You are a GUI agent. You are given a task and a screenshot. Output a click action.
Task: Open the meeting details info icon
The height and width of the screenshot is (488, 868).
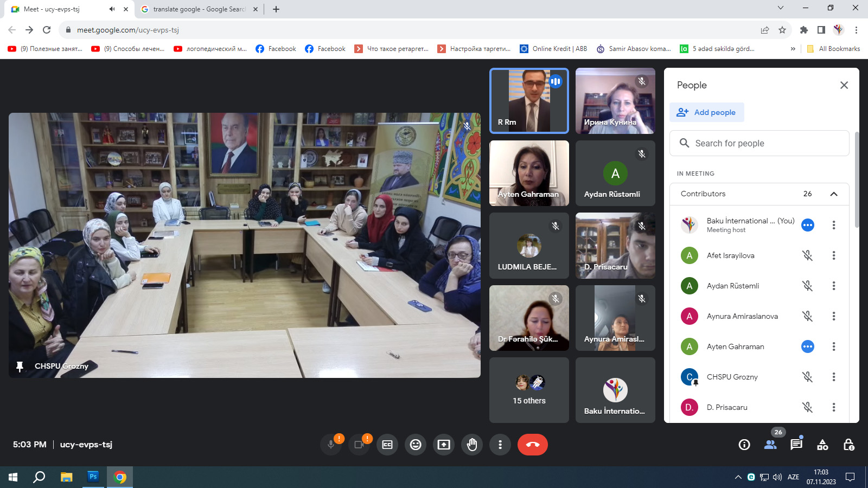[x=744, y=445]
